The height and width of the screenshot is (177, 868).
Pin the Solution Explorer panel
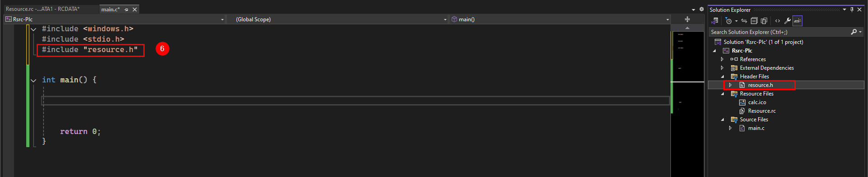(x=852, y=10)
